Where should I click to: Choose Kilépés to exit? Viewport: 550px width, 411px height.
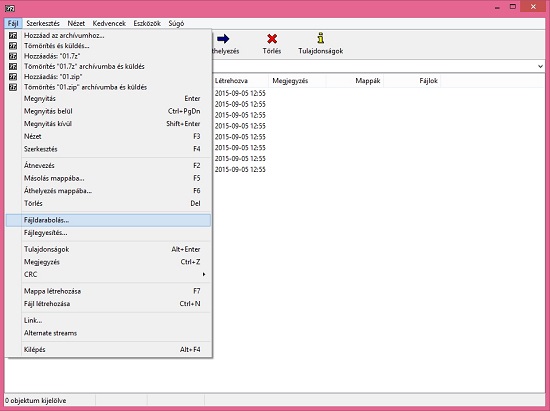pyautogui.click(x=108, y=350)
